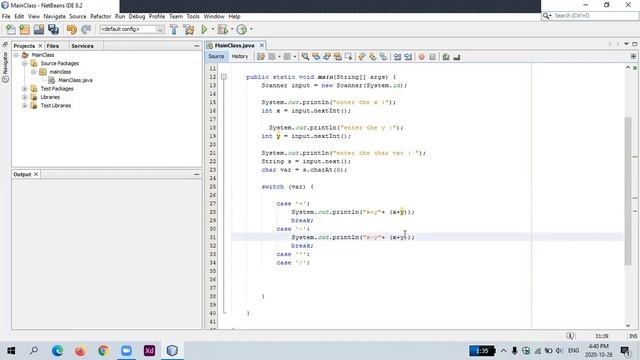Expand the Libraries node

tap(25, 97)
